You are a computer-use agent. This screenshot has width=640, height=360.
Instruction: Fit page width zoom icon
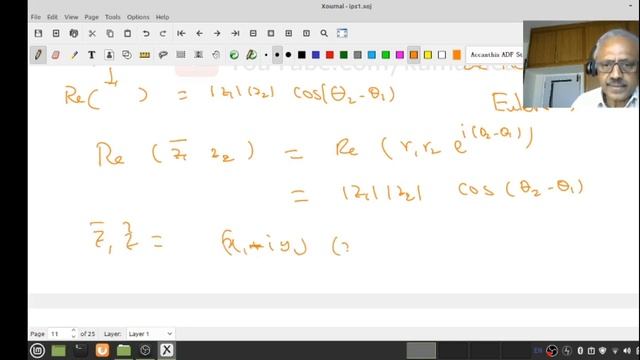click(x=271, y=33)
